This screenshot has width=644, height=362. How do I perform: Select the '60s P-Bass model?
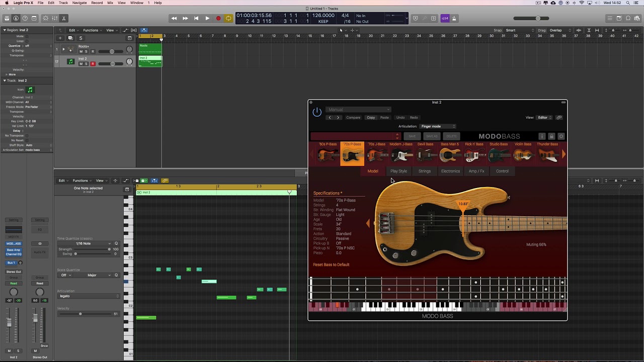328,153
